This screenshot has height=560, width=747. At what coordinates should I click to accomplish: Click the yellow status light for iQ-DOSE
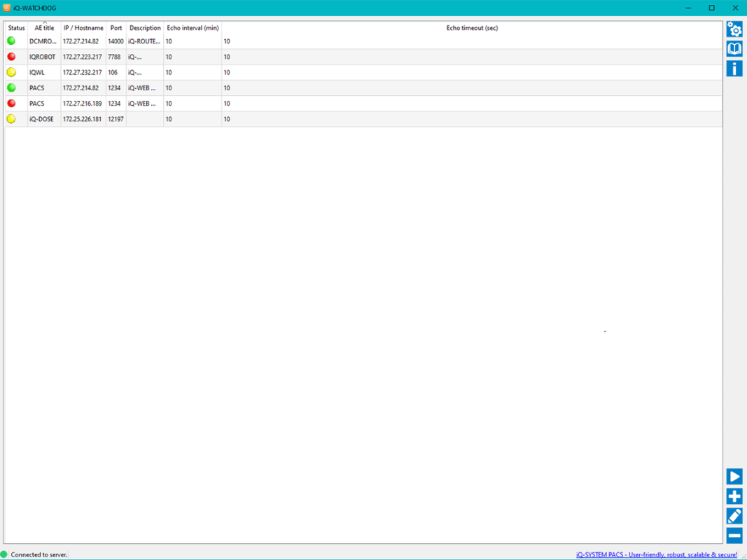[11, 119]
